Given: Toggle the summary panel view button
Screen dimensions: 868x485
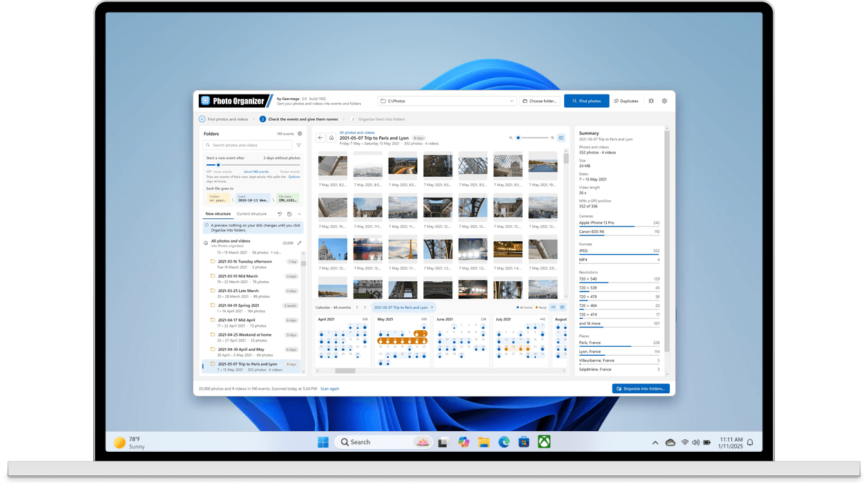Looking at the screenshot, I should (561, 137).
